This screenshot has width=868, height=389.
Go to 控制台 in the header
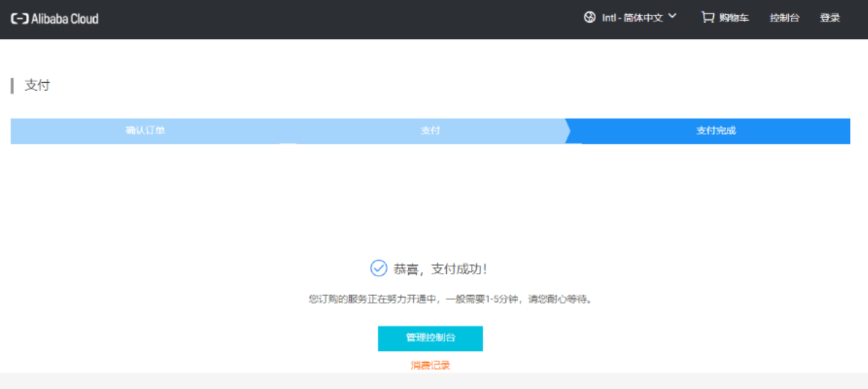pos(784,18)
